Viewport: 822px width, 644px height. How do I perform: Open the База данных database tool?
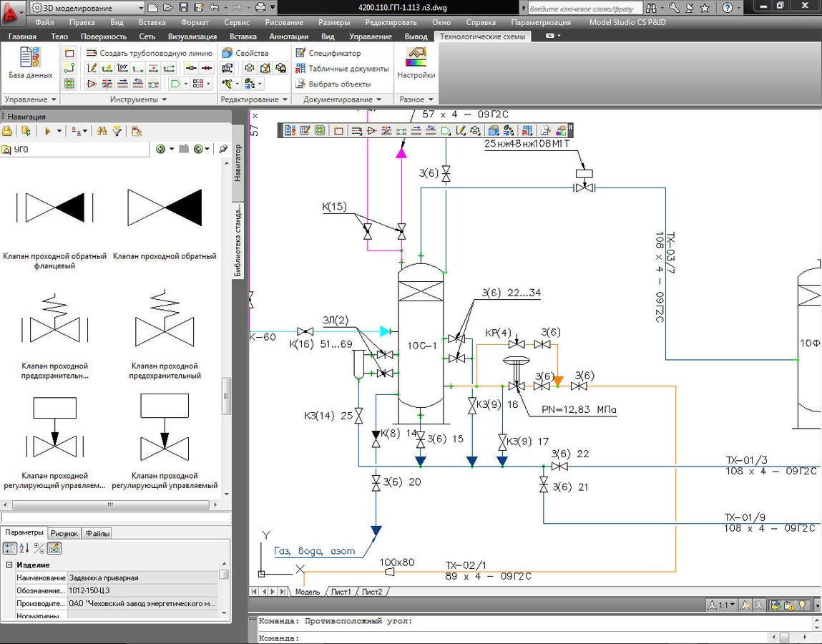(x=31, y=63)
